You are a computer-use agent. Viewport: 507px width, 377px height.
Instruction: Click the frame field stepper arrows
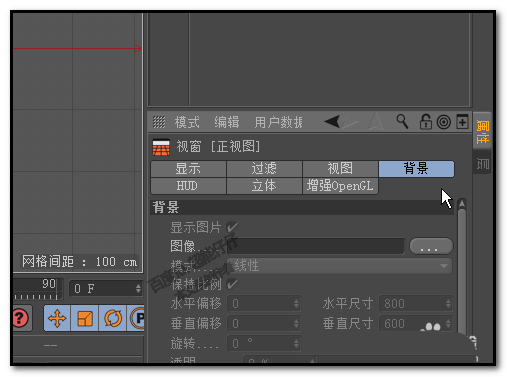(x=138, y=288)
